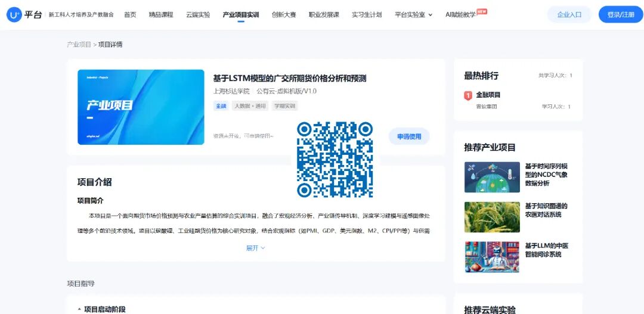The image size is (644, 314).
Task: Go to 实习生计划 in the navigation
Action: point(367,15)
